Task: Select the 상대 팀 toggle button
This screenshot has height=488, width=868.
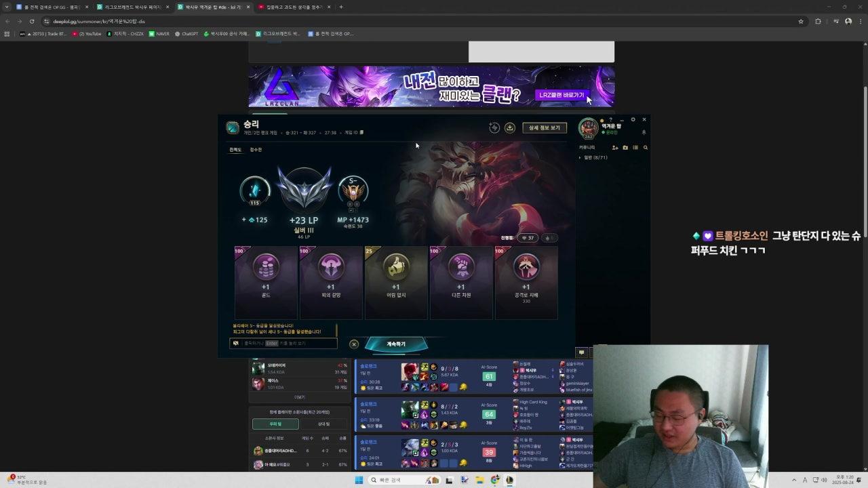Action: (324, 424)
